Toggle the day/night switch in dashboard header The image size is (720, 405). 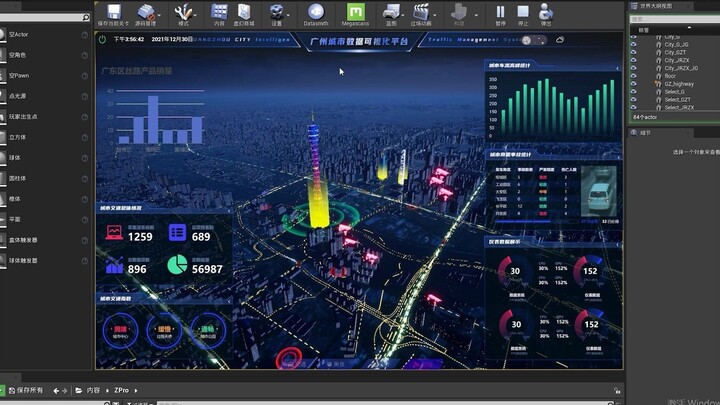[533, 40]
